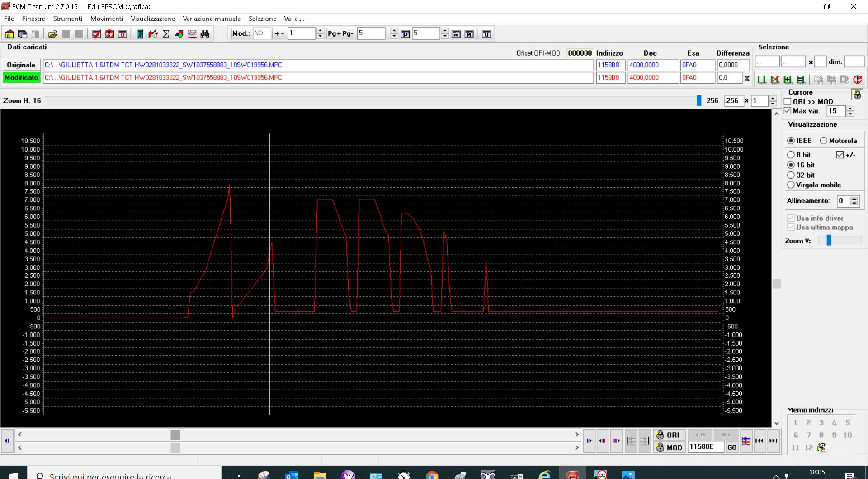
Task: Click the memo addresses notepad icon
Action: point(822,448)
